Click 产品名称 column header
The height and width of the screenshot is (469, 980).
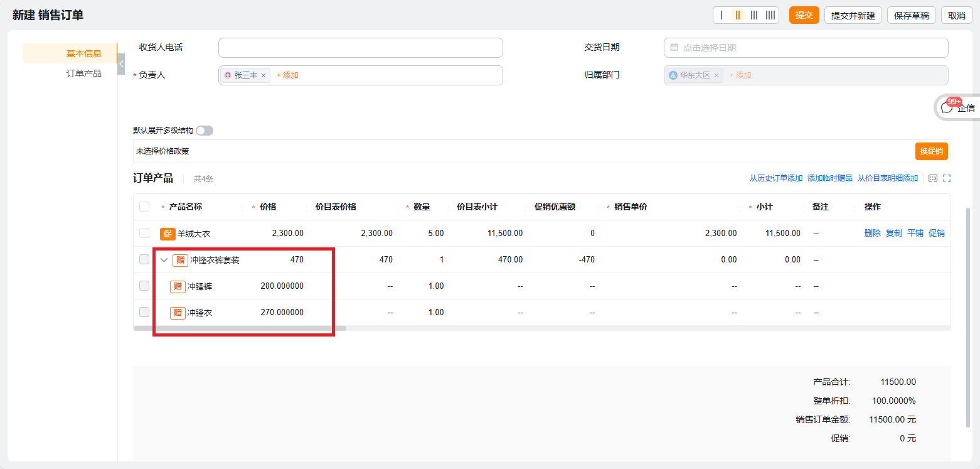(x=186, y=207)
